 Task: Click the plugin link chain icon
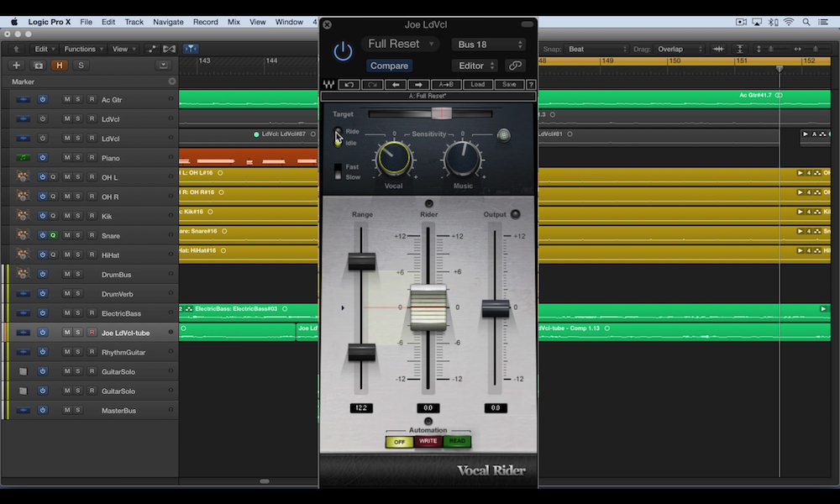click(515, 66)
